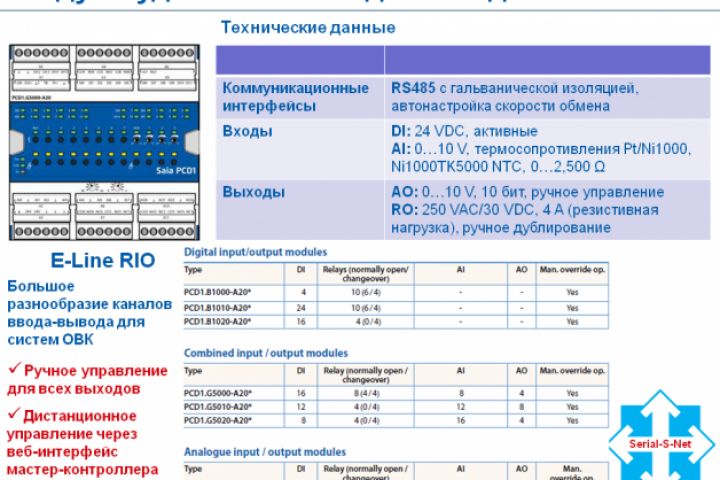The height and width of the screenshot is (480, 720).
Task: Click the Combined input / output modules heading
Action: point(266,353)
